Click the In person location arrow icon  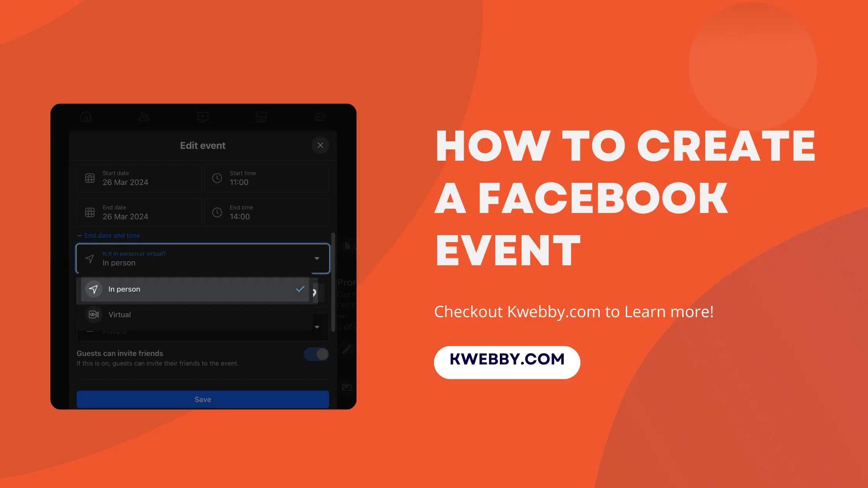[93, 289]
